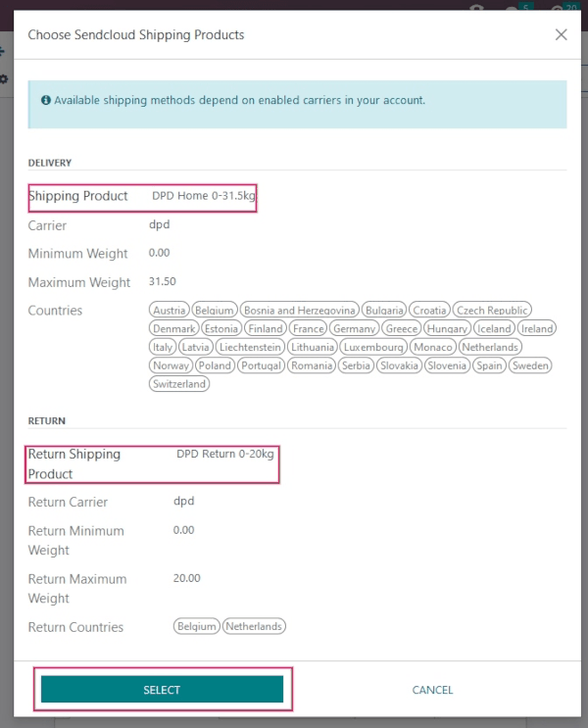The height and width of the screenshot is (728, 588).
Task: Click the Switzerland country tag
Action: point(179,384)
